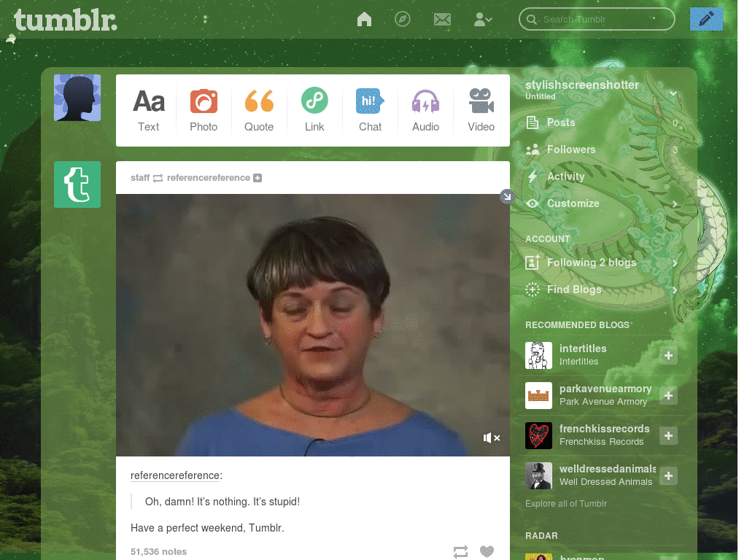Like the post with heart icon
The width and height of the screenshot is (747, 560).
click(x=487, y=551)
